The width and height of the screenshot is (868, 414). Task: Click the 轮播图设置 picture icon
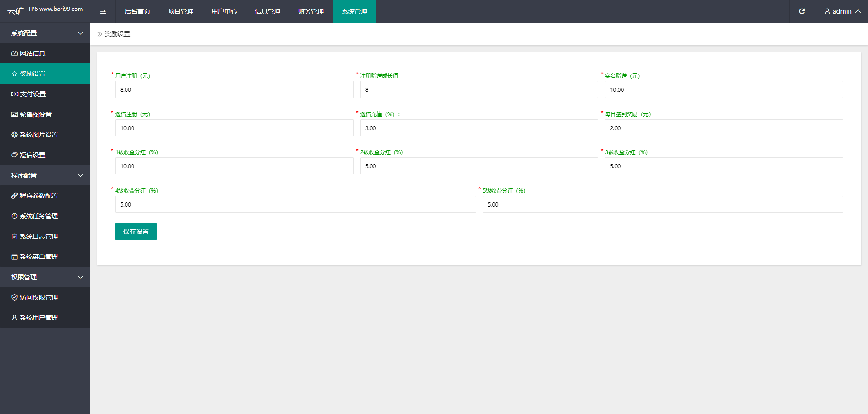click(x=14, y=114)
